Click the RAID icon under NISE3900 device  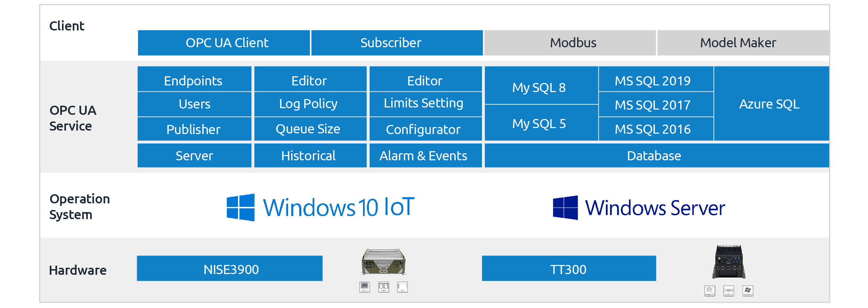coord(384,287)
